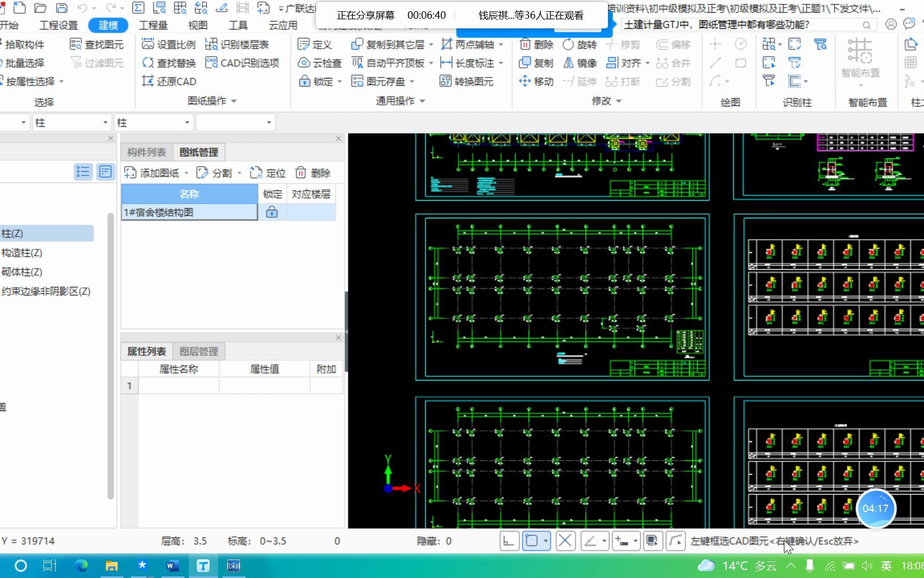Image resolution: width=924 pixels, height=578 pixels.
Task: Click 删除 in drawing management toolbar
Action: (x=313, y=173)
